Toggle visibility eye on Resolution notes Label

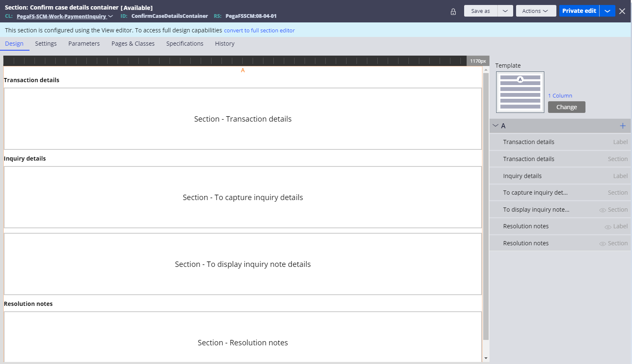[x=607, y=227]
